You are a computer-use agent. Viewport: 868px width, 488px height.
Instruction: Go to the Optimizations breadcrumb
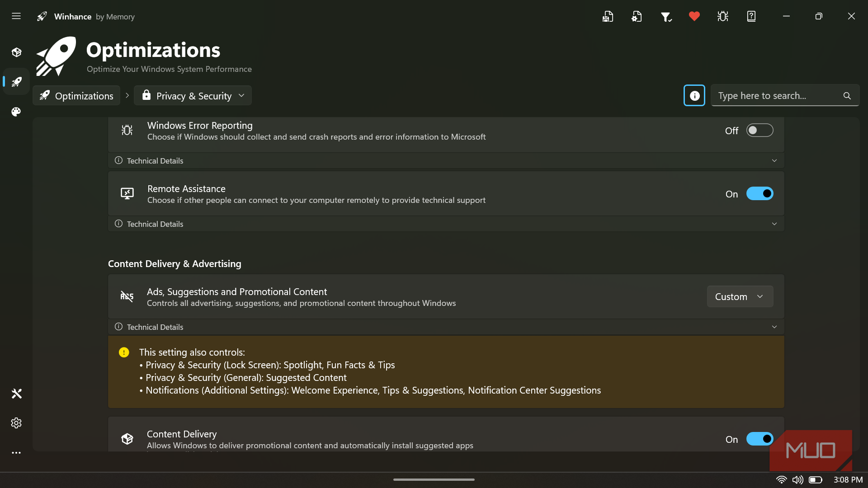pos(76,95)
